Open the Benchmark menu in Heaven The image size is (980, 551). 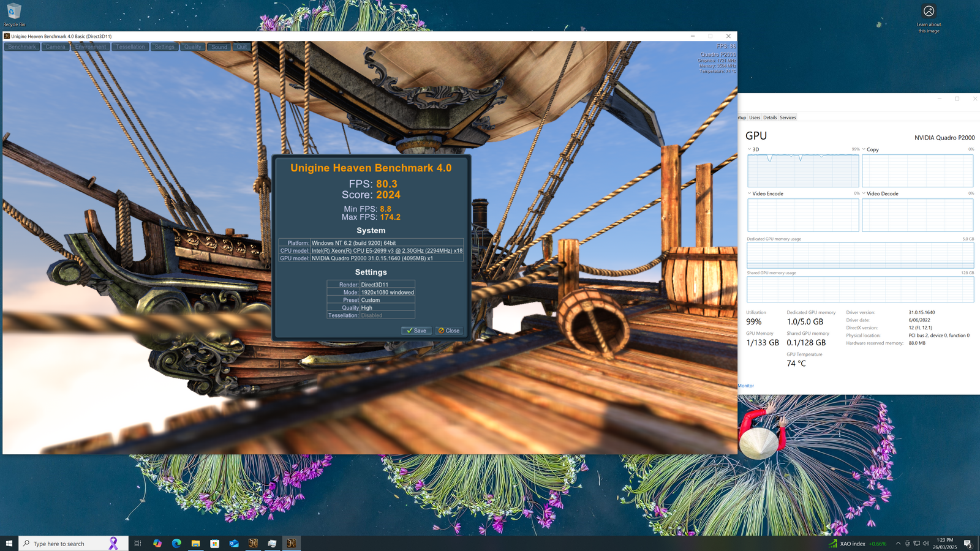pos(22,47)
